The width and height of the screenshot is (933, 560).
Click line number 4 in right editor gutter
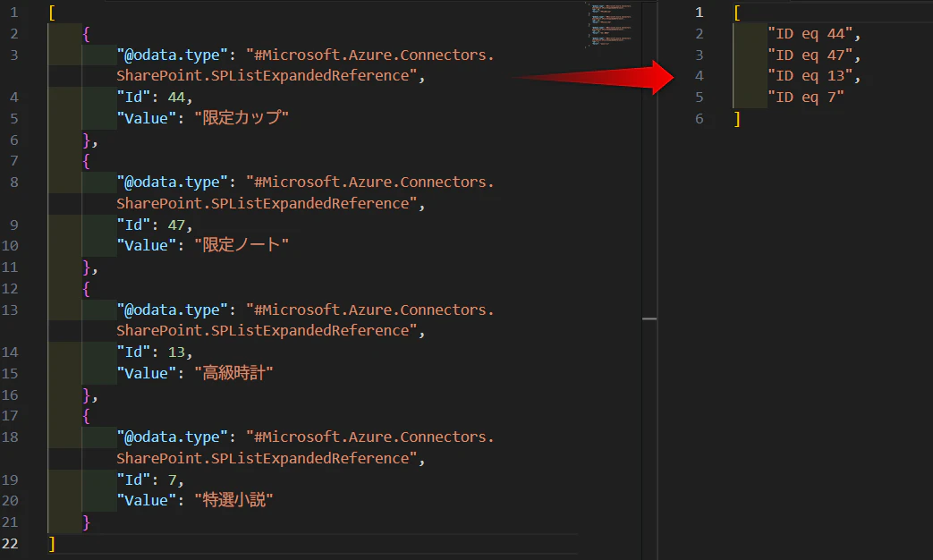700,76
